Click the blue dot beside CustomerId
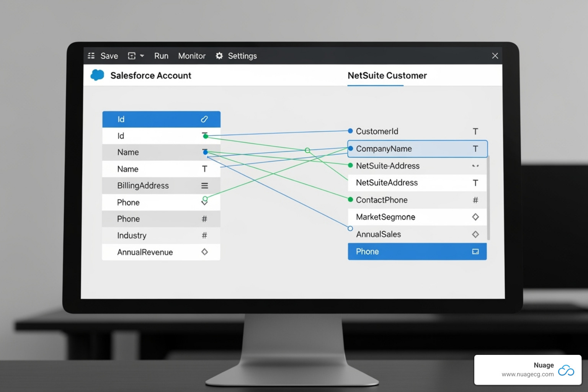This screenshot has width=588, height=392. click(350, 131)
